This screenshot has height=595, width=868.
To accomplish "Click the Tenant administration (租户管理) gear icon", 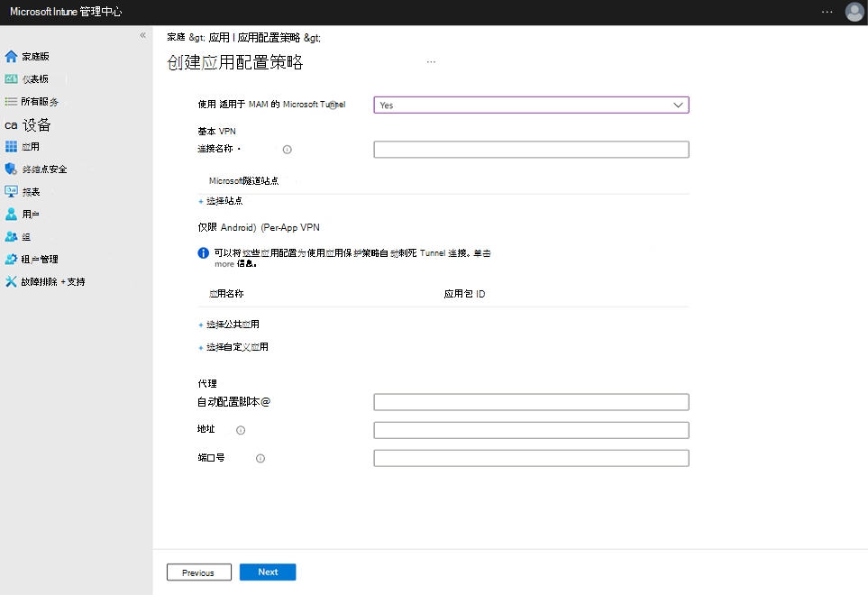I will [x=11, y=259].
